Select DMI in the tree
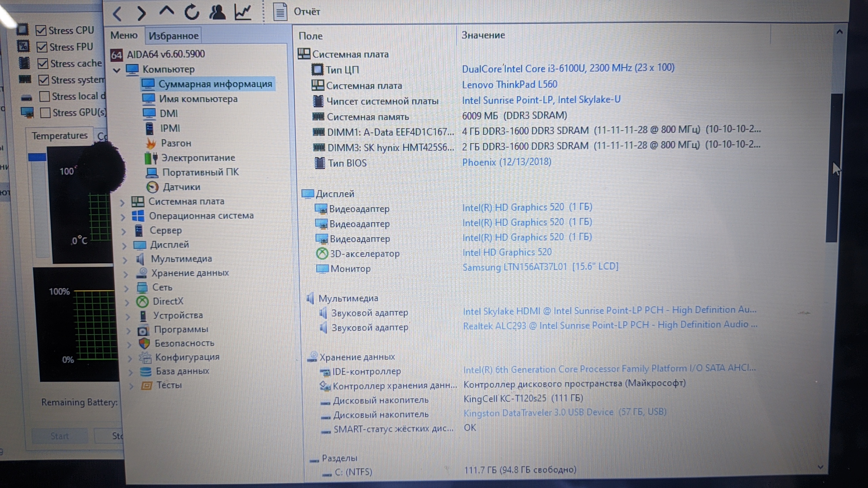The width and height of the screenshot is (868, 488). point(169,114)
